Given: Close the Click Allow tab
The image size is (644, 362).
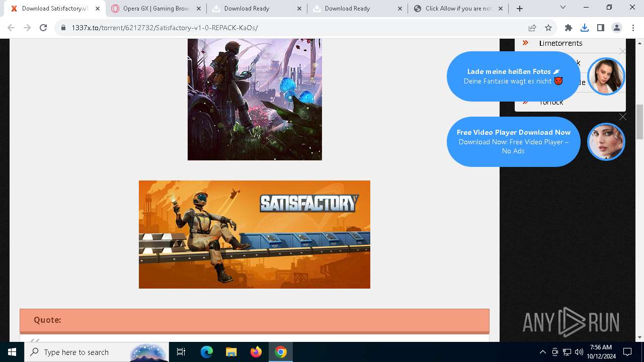Looking at the screenshot, I should (500, 9).
